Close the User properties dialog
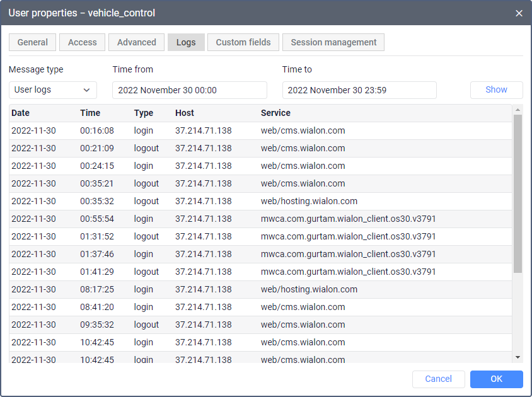This screenshot has width=532, height=397. 519,13
